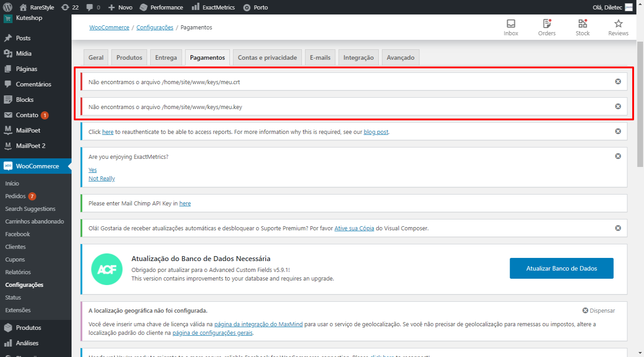Image resolution: width=644 pixels, height=357 pixels.
Task: Click the WordPress logo in admin bar
Action: (8, 7)
